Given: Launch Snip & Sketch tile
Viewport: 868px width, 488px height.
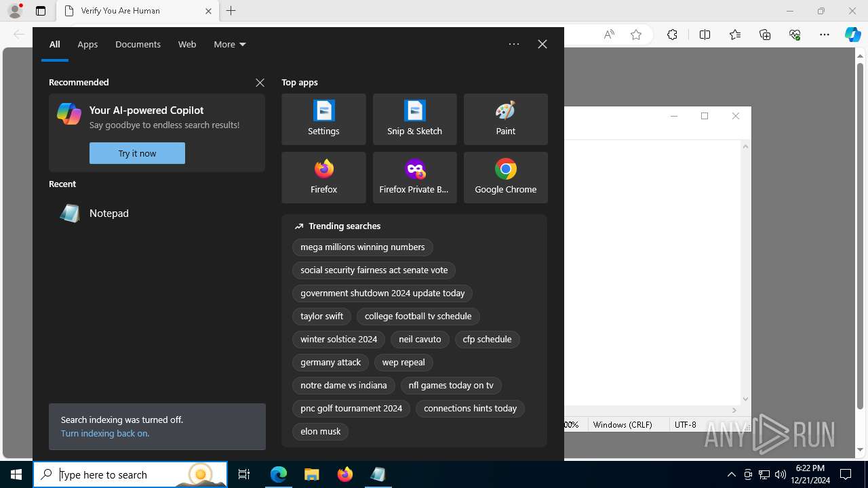Looking at the screenshot, I should (414, 119).
